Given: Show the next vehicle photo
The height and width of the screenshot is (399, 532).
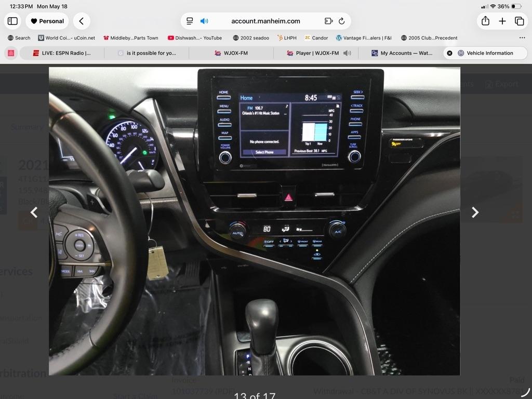Looking at the screenshot, I should click(475, 212).
